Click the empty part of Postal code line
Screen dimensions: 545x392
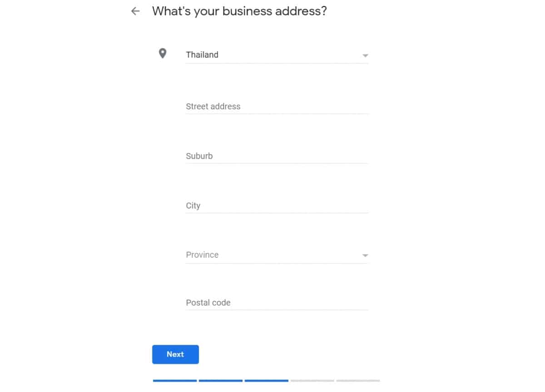[x=300, y=303]
